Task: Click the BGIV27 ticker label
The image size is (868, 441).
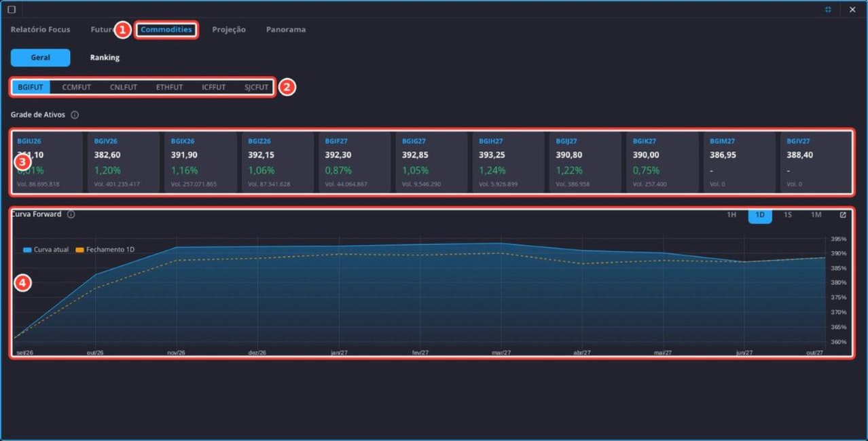Action: pyautogui.click(x=799, y=141)
